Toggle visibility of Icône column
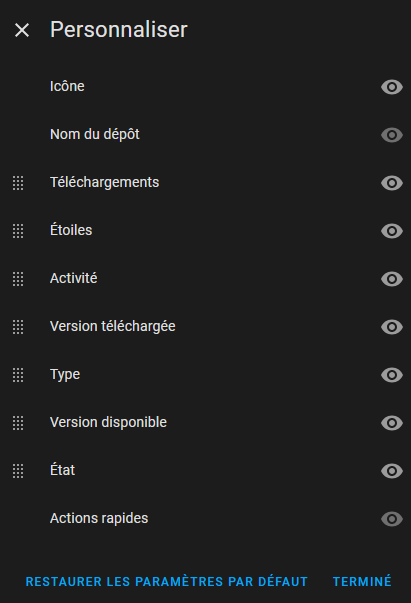 tap(392, 87)
